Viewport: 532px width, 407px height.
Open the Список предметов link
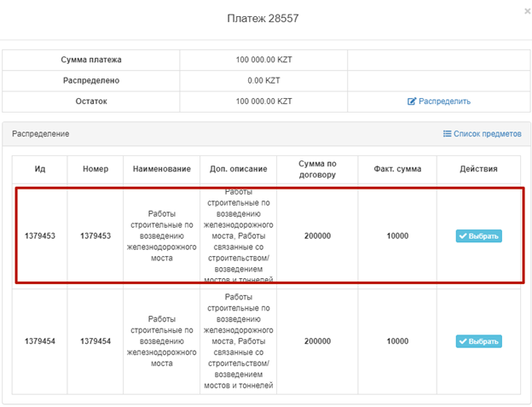487,134
